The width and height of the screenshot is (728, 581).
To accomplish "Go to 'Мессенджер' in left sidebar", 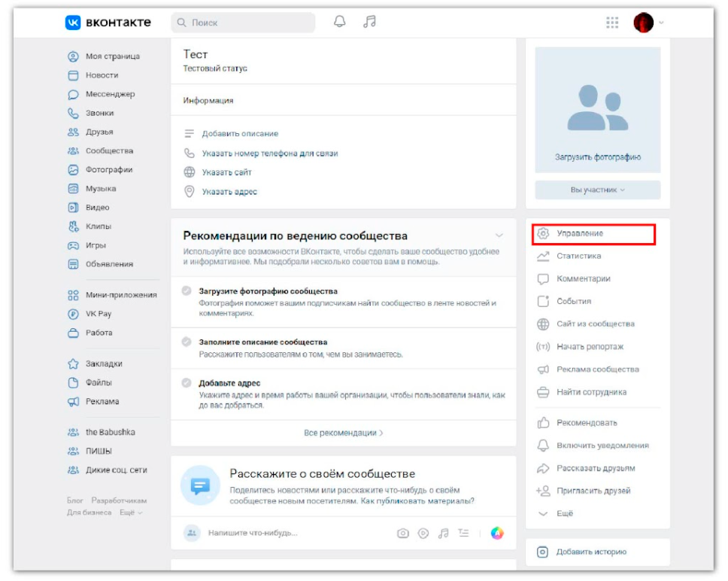I will tap(110, 94).
